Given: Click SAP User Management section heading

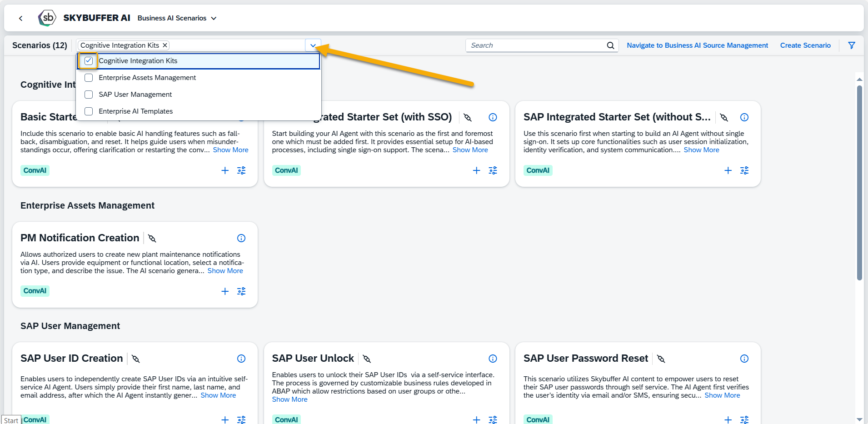Looking at the screenshot, I should [x=70, y=326].
